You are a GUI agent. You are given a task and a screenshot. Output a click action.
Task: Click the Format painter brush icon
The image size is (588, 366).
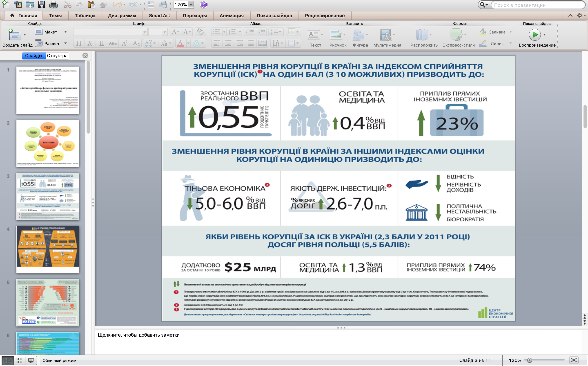pos(103,4)
